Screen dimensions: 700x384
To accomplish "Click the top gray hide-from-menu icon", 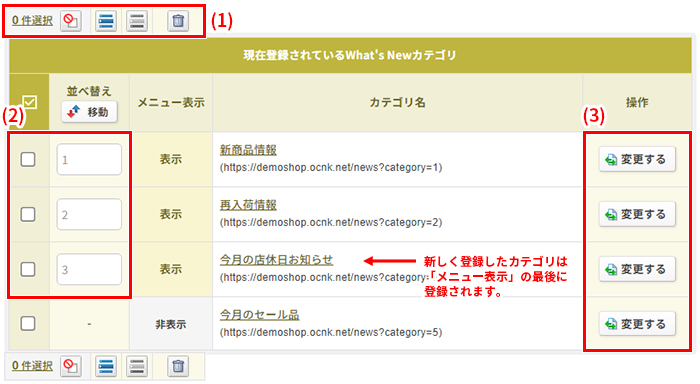I will 137,21.
